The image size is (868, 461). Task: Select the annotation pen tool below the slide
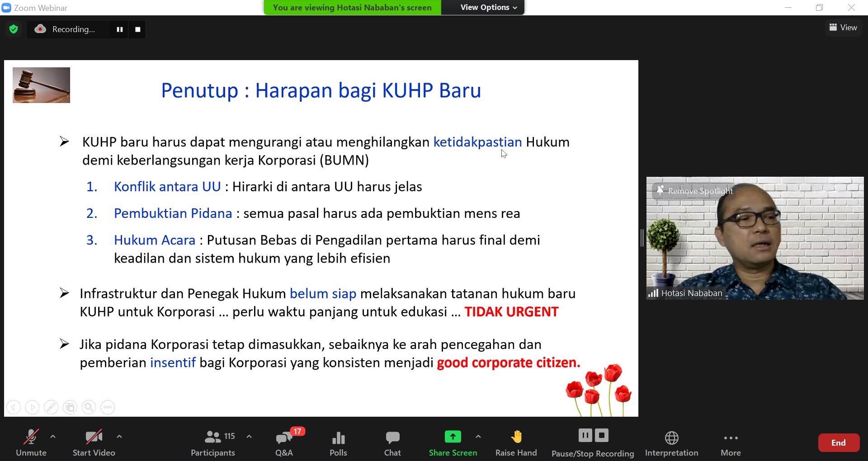coord(51,407)
